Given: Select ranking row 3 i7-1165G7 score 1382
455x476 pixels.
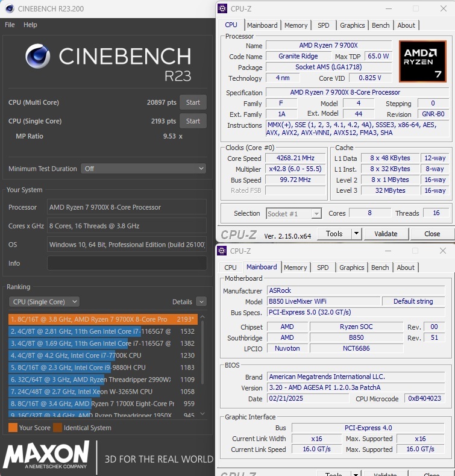Looking at the screenshot, I should tap(103, 343).
